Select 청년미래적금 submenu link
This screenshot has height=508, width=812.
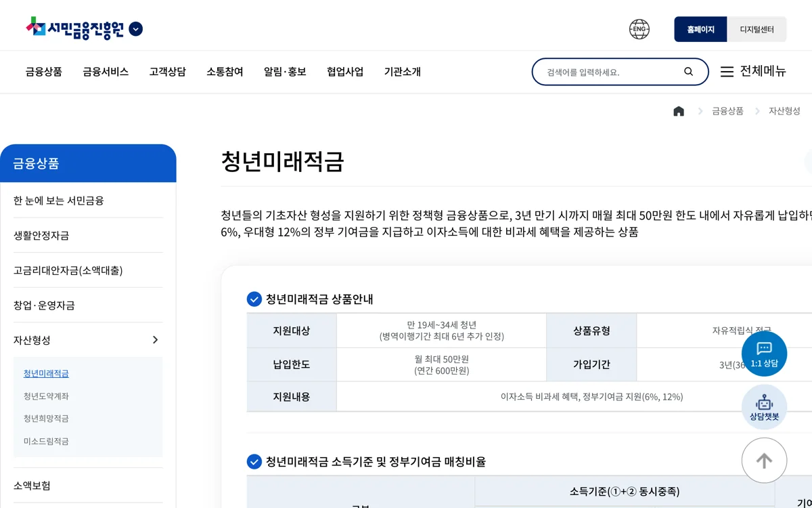(x=46, y=373)
